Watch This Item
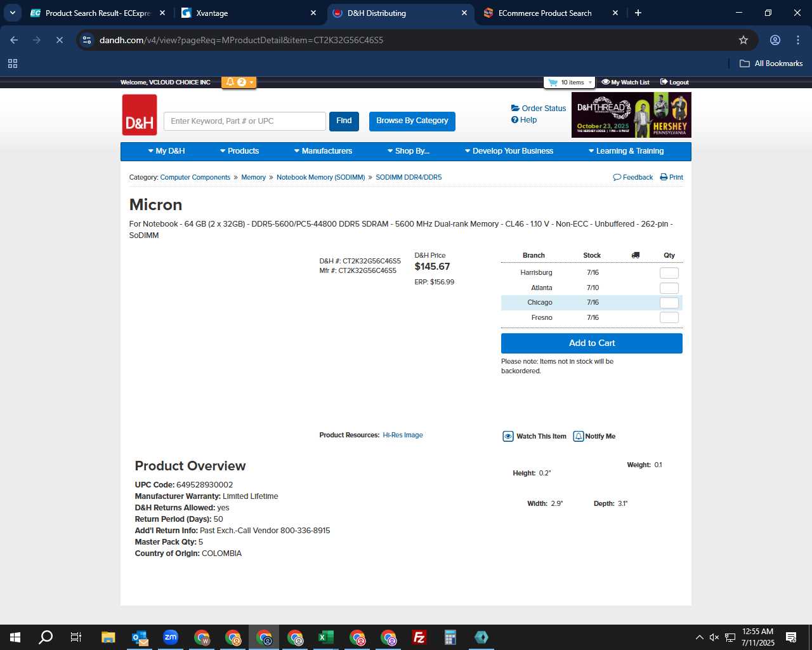 (x=535, y=437)
